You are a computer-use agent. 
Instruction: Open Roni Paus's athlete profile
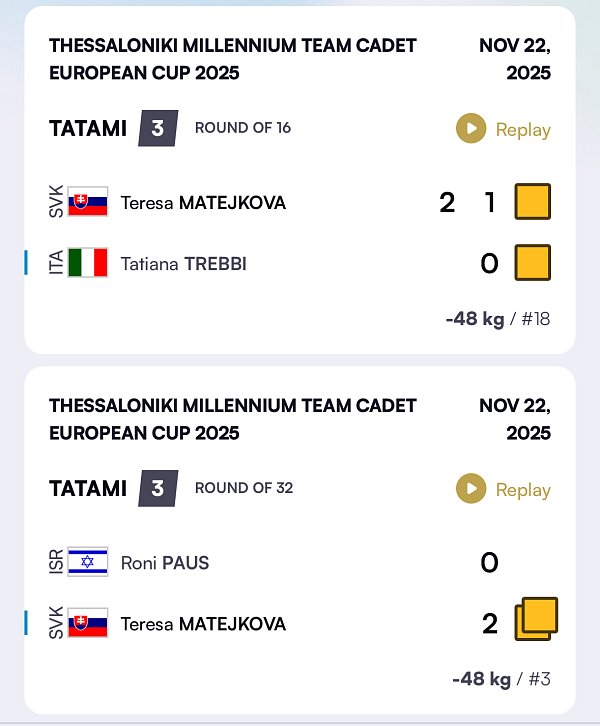tap(165, 563)
